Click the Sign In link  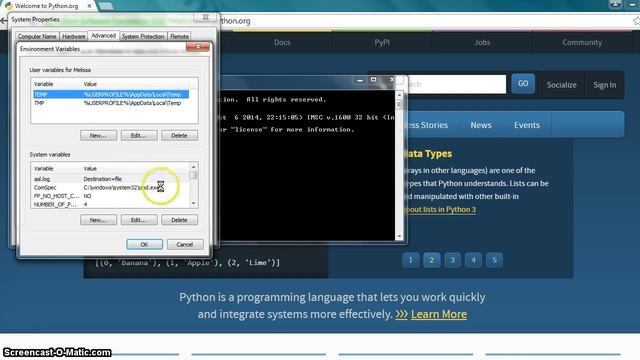(x=604, y=85)
